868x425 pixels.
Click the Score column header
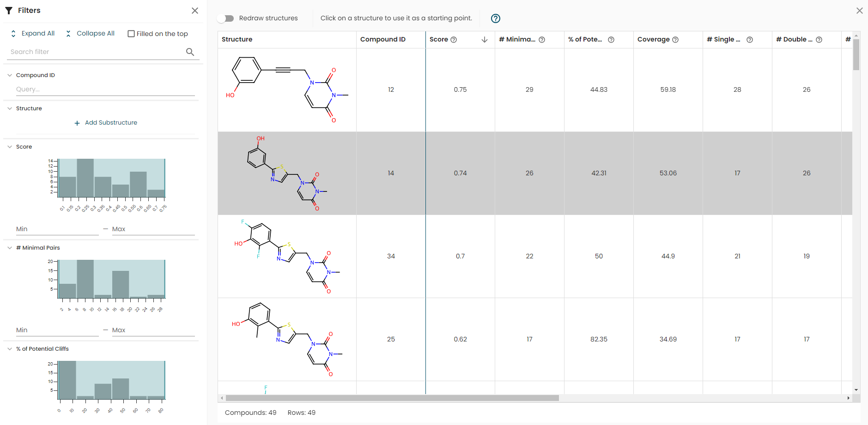tap(460, 40)
